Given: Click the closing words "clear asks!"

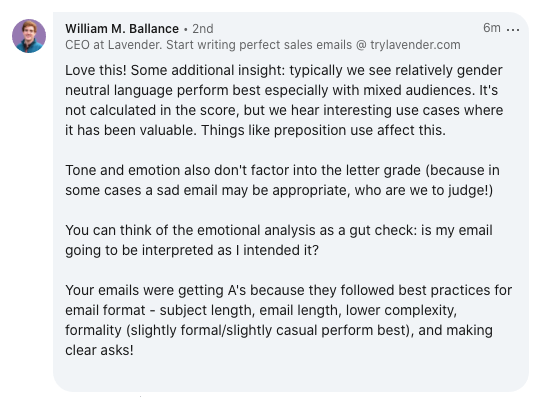Looking at the screenshot, I should click(99, 350).
